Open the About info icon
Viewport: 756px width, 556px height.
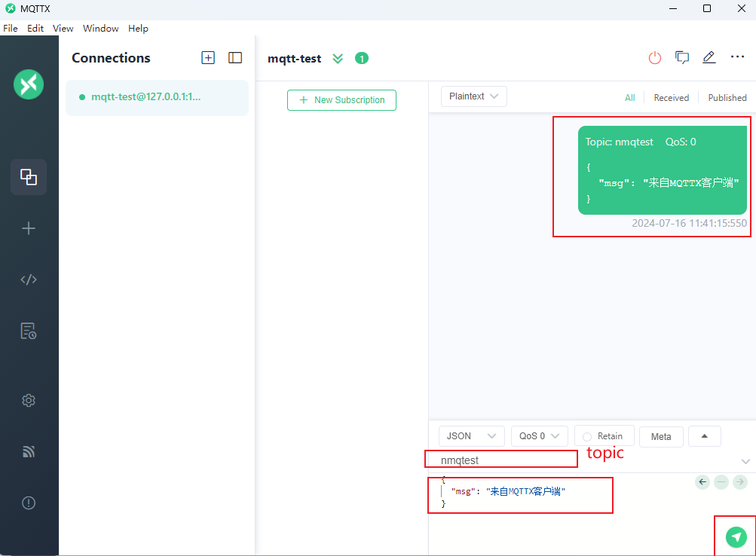[x=29, y=503]
